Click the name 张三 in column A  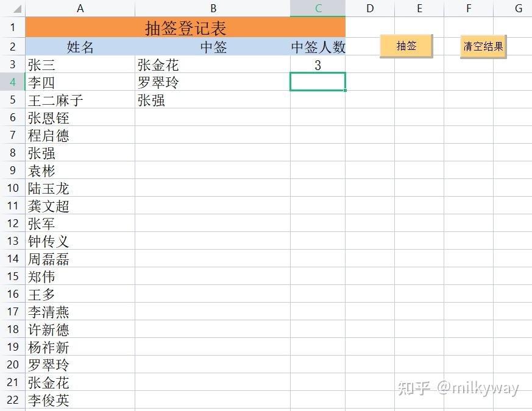coord(41,65)
